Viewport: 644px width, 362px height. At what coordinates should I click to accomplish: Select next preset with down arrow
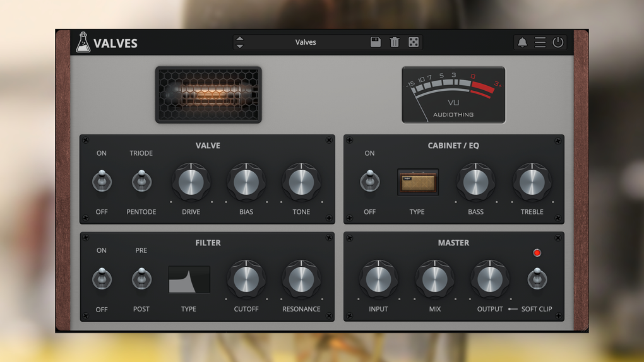coord(240,46)
